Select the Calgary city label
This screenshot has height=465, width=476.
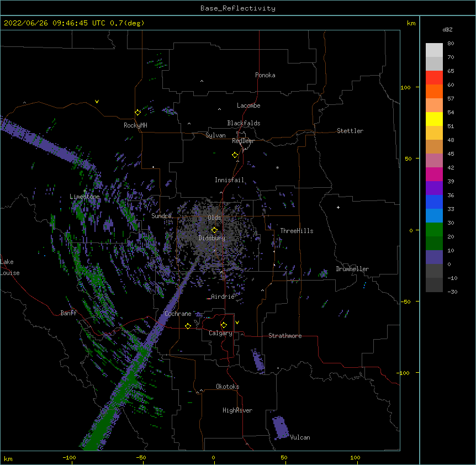220,333
